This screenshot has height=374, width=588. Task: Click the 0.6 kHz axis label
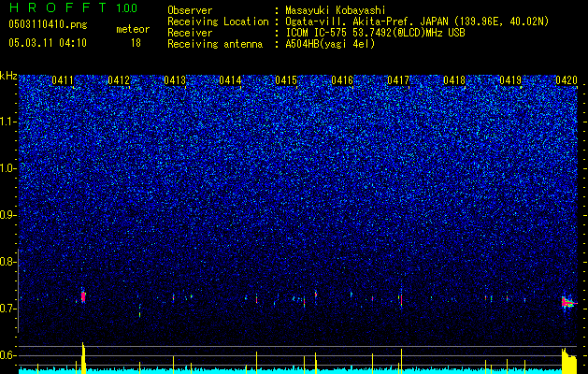[7, 355]
